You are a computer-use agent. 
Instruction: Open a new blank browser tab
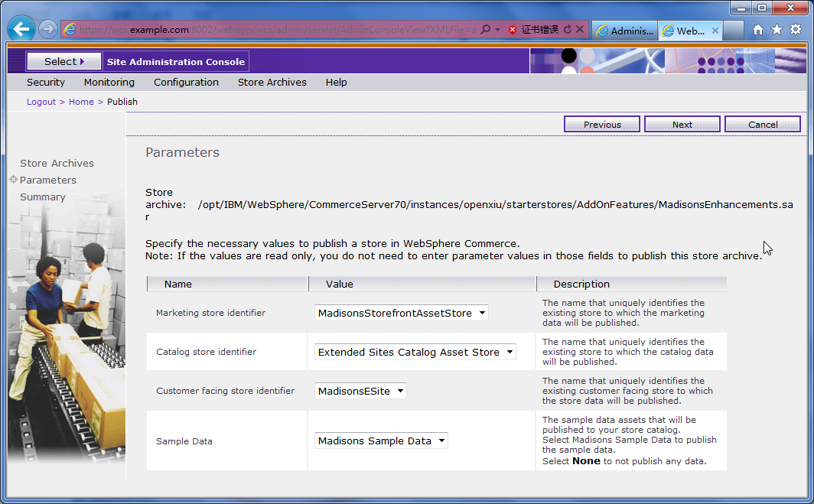[x=734, y=31]
